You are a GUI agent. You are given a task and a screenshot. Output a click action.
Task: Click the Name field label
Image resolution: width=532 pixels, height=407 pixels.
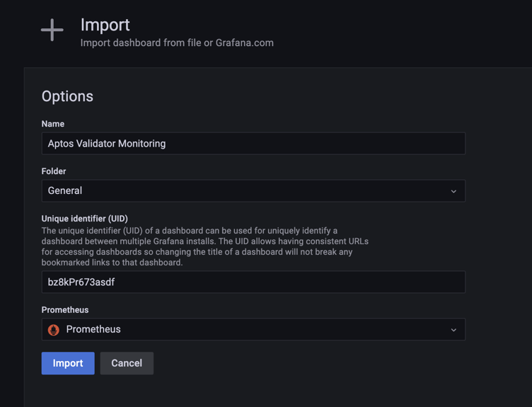[x=53, y=124]
